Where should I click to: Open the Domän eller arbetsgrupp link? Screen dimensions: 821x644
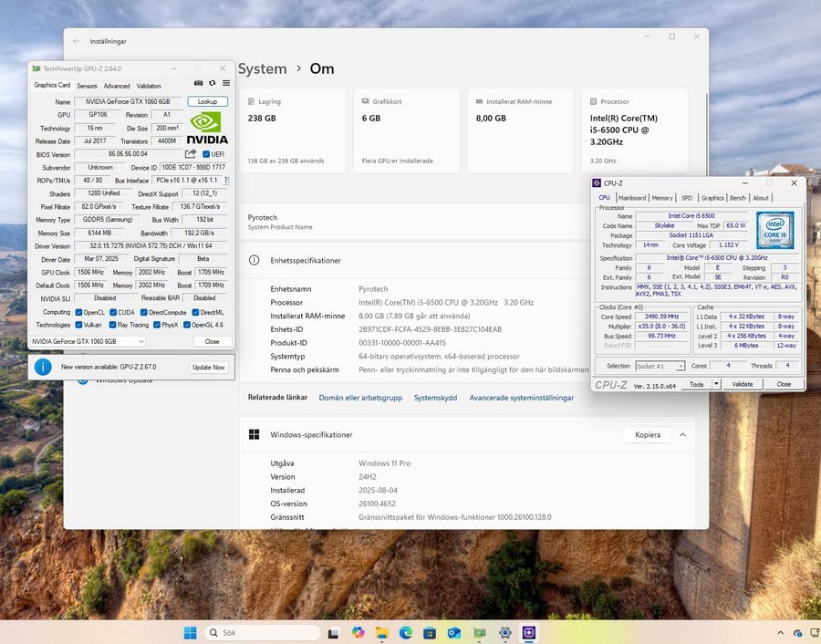coord(360,398)
